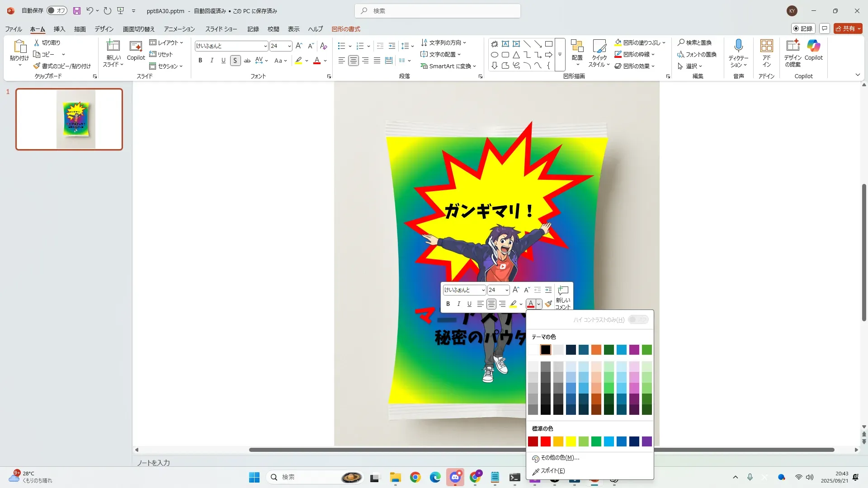Open the shape fill dropdown
This screenshot has width=868, height=488.
(x=664, y=43)
